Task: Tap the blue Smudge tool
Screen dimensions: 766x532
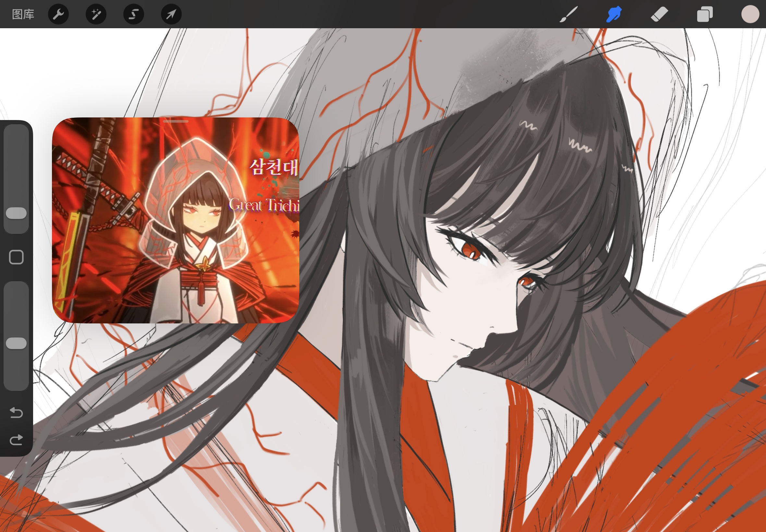Action: pos(613,14)
